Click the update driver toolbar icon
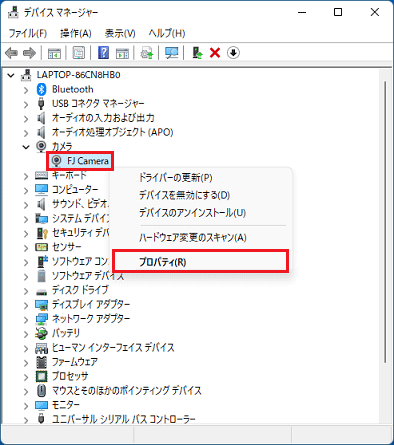394x445 pixels. click(147, 53)
